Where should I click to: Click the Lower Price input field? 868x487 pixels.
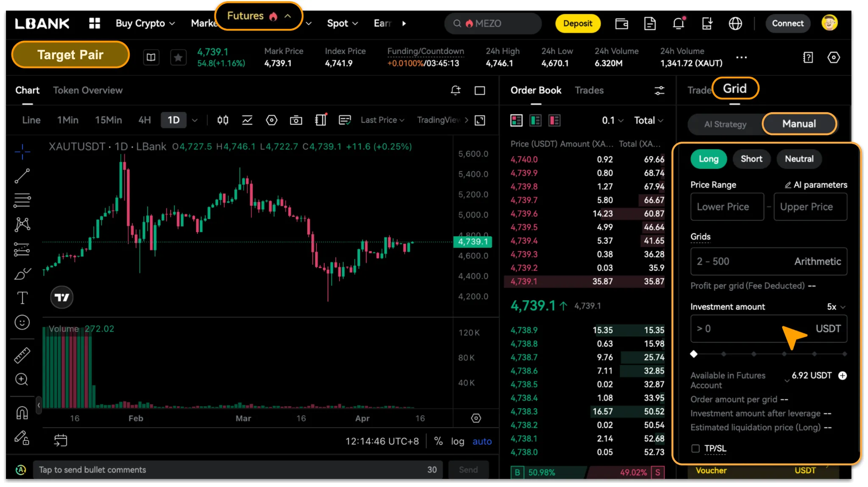coord(727,207)
